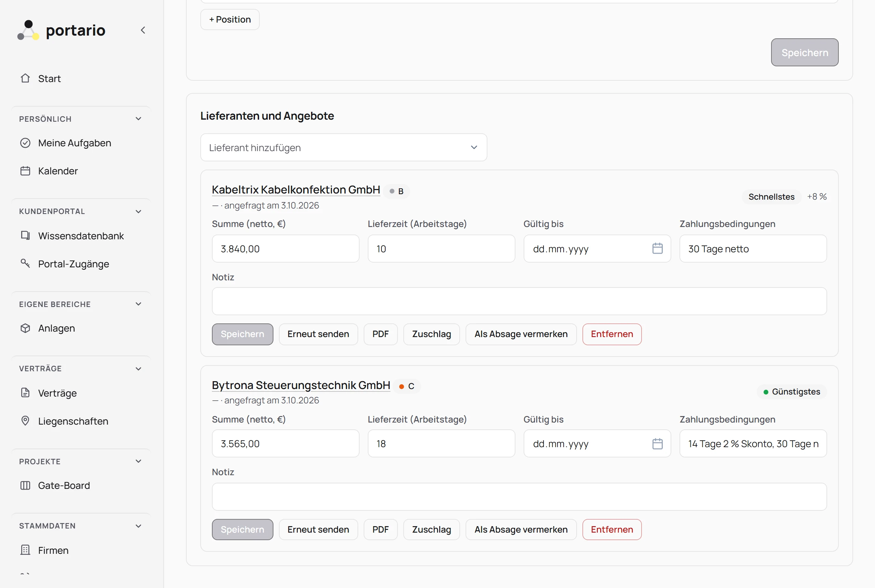This screenshot has width=875, height=588.
Task: Click Erneut senden for Bytrona offer
Action: coord(318,530)
